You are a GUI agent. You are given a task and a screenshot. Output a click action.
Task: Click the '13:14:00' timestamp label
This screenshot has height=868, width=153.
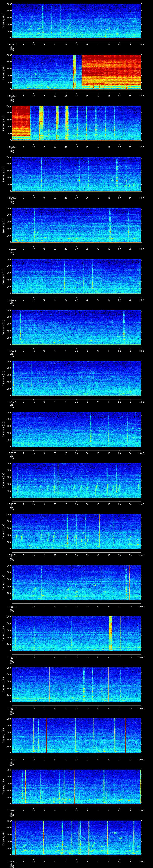[12, 708]
